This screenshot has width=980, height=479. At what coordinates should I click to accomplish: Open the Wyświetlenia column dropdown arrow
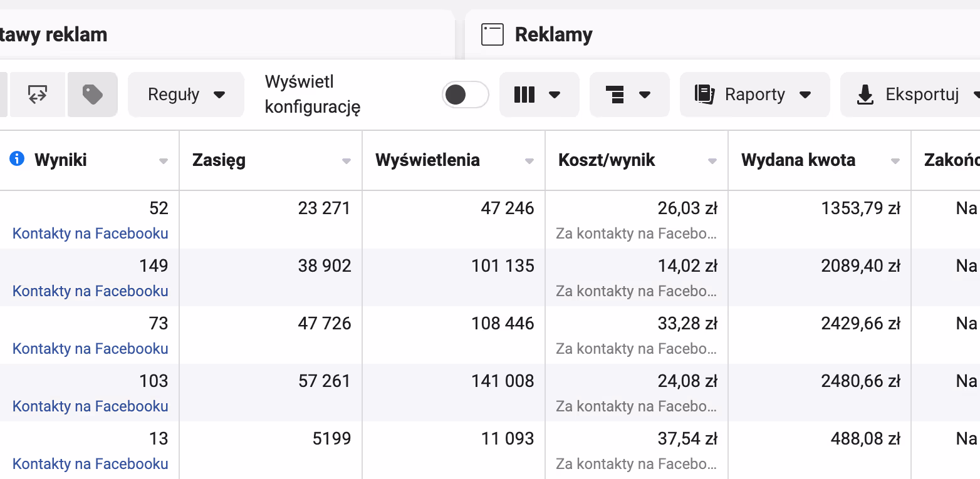(529, 161)
